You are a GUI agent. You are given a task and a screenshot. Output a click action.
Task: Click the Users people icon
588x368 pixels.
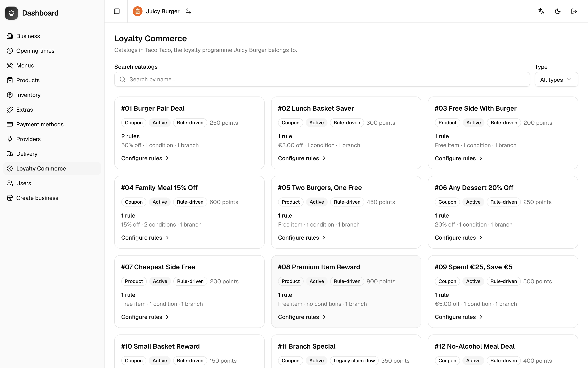point(10,183)
